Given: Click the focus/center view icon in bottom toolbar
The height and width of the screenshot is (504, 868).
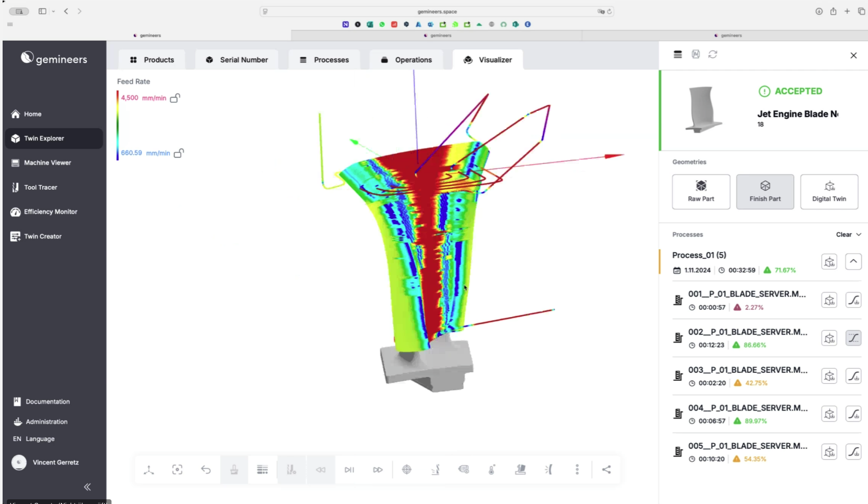Looking at the screenshot, I should tap(177, 470).
